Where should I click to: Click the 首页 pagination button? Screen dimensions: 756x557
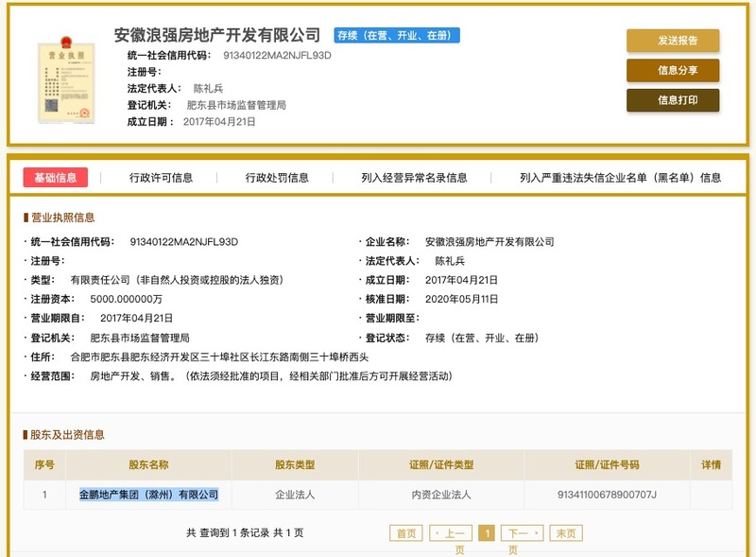[x=406, y=532]
